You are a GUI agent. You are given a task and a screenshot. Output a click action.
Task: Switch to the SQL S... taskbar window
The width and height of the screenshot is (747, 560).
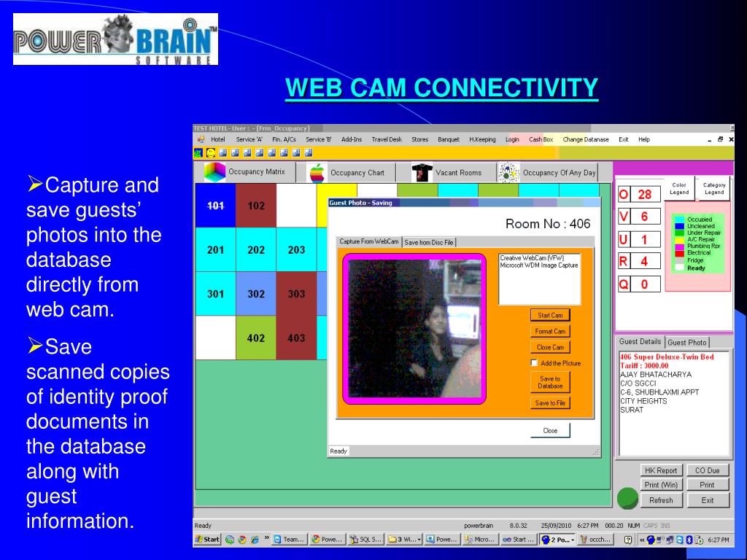[x=366, y=540]
